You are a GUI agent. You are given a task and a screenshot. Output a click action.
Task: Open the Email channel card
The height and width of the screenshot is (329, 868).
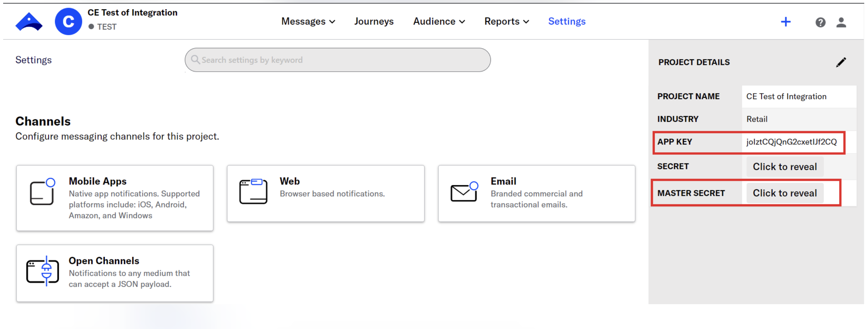[536, 193]
